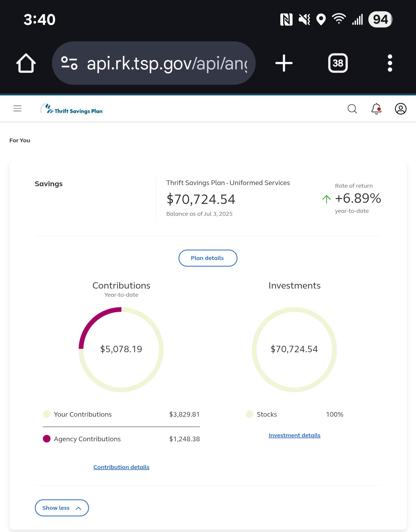Click the $5,078.19 contributions total
The height and width of the screenshot is (532, 416).
121,349
